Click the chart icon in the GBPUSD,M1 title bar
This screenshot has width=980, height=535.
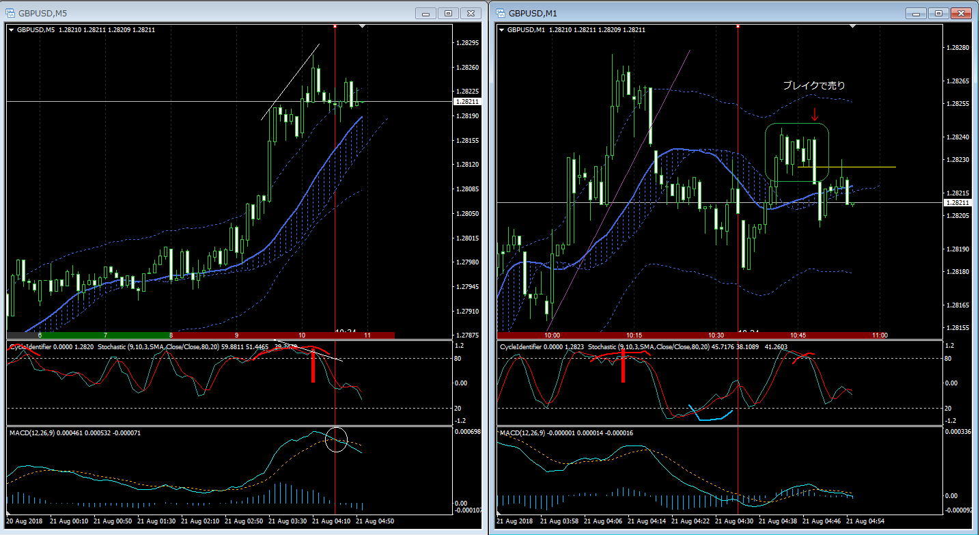click(501, 13)
